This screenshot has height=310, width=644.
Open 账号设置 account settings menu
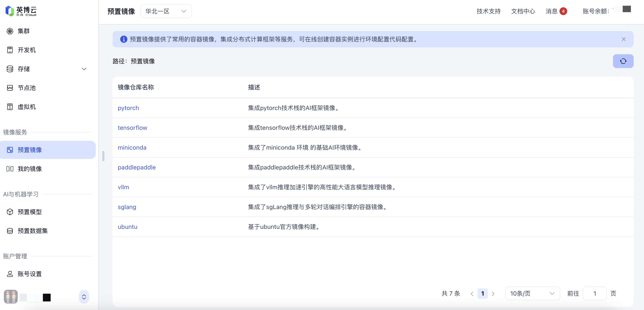click(30, 274)
